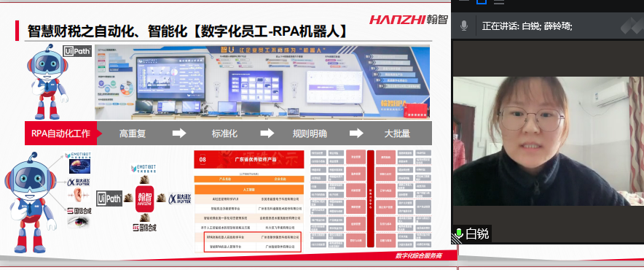Click the eye image under 国信合成
The image size is (644, 270).
pos(79,221)
